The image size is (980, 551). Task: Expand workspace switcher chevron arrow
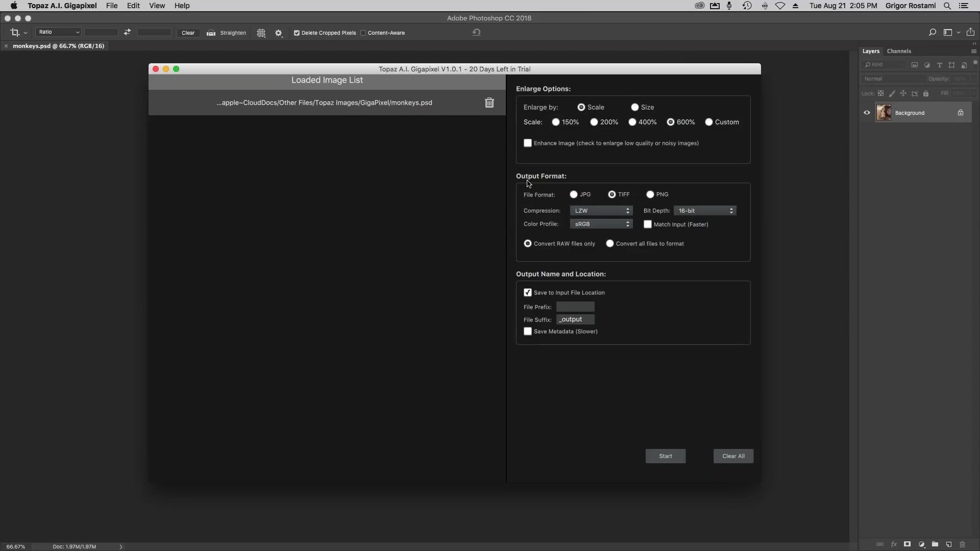coord(959,33)
